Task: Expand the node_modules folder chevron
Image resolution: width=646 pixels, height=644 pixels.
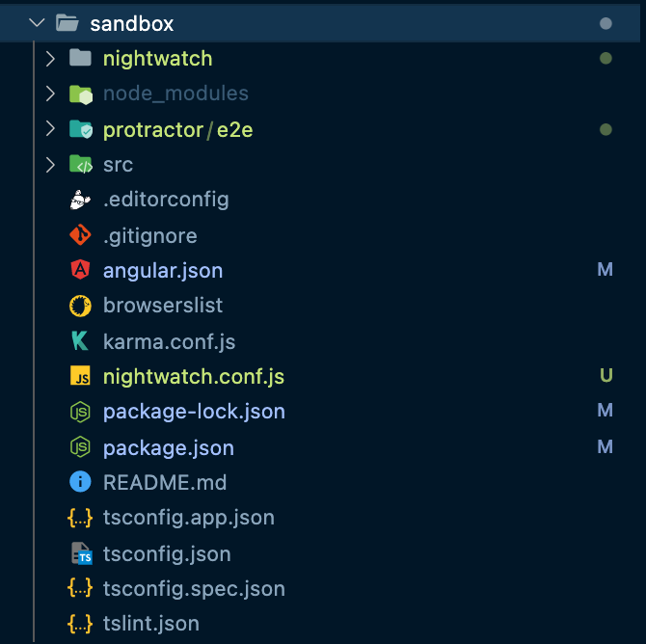Action: pyautogui.click(x=50, y=94)
